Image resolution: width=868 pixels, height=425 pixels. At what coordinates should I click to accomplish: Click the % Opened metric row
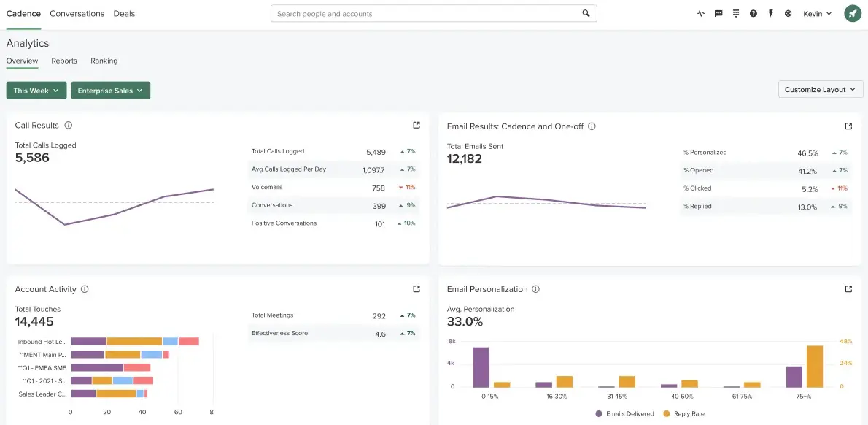pos(766,171)
